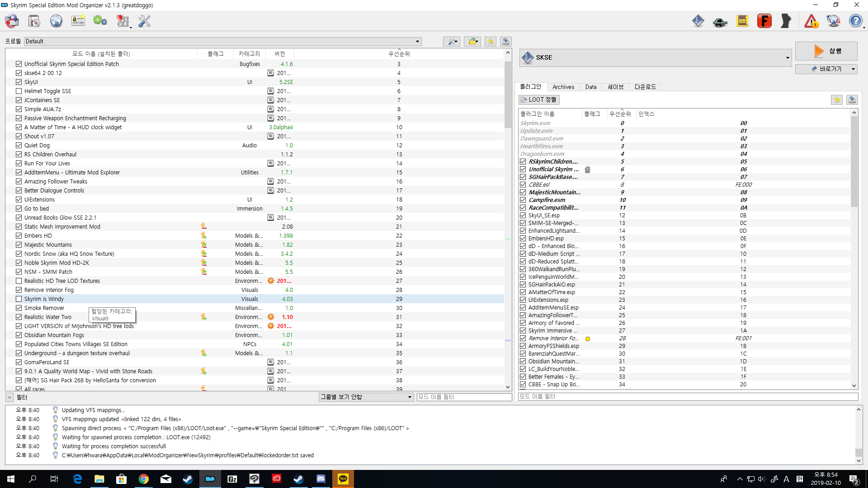Open Microsoft Edge from the taskbar
The height and width of the screenshot is (488, 868).
(77, 479)
